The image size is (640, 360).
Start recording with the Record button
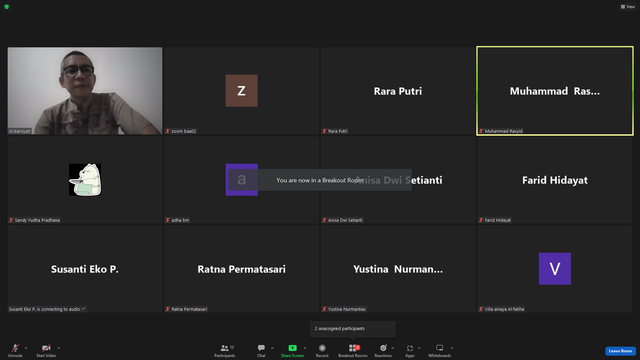coord(322,350)
